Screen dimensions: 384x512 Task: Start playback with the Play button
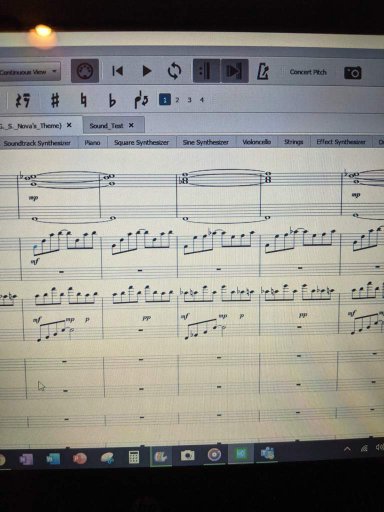coord(146,71)
